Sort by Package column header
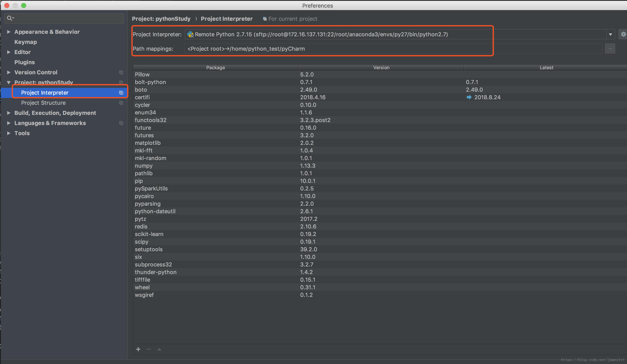Viewport: 627px width, 364px height. pos(215,68)
